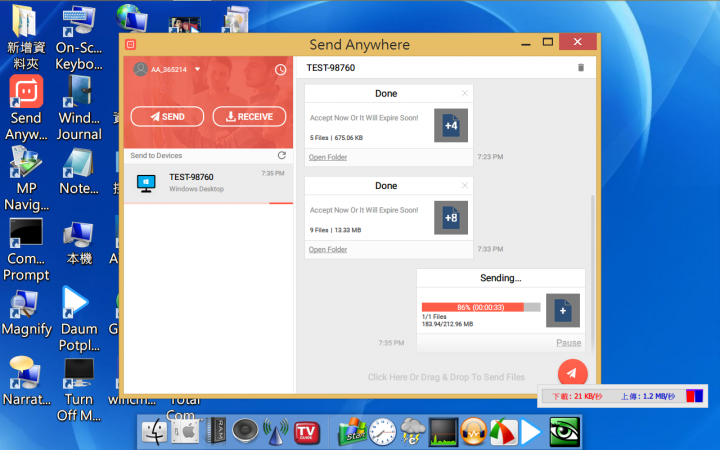720x450 pixels.
Task: Delete conversation using the trash icon
Action: (x=581, y=68)
